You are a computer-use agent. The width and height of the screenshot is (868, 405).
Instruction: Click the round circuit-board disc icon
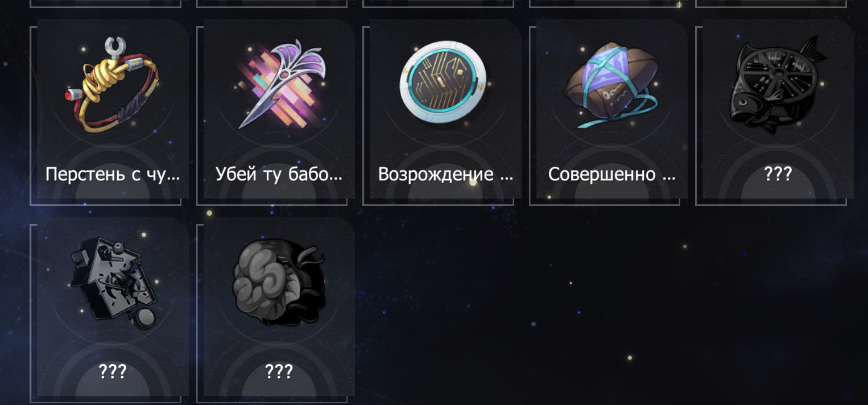pos(444,82)
